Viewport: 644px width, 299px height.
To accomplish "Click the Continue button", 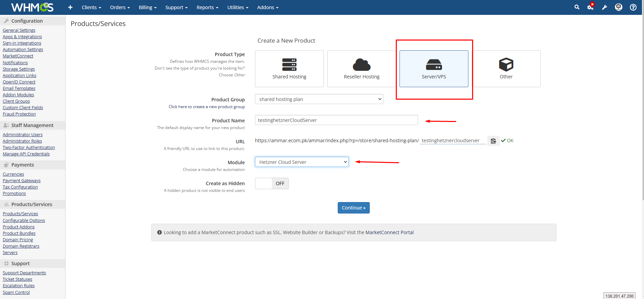I will (x=354, y=208).
